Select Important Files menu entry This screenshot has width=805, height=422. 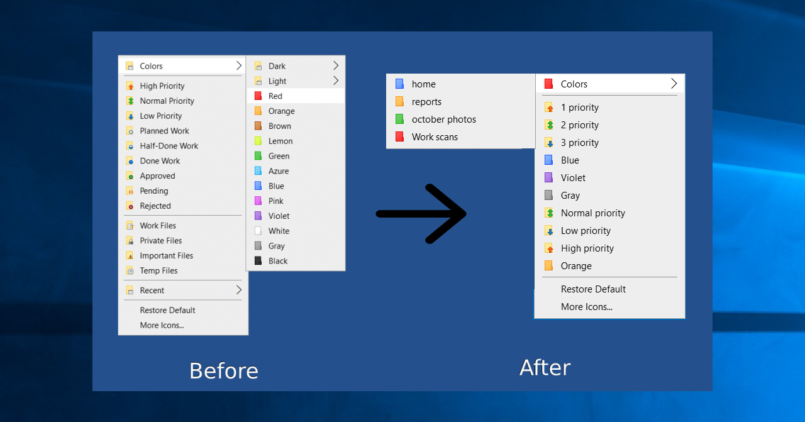tap(167, 256)
